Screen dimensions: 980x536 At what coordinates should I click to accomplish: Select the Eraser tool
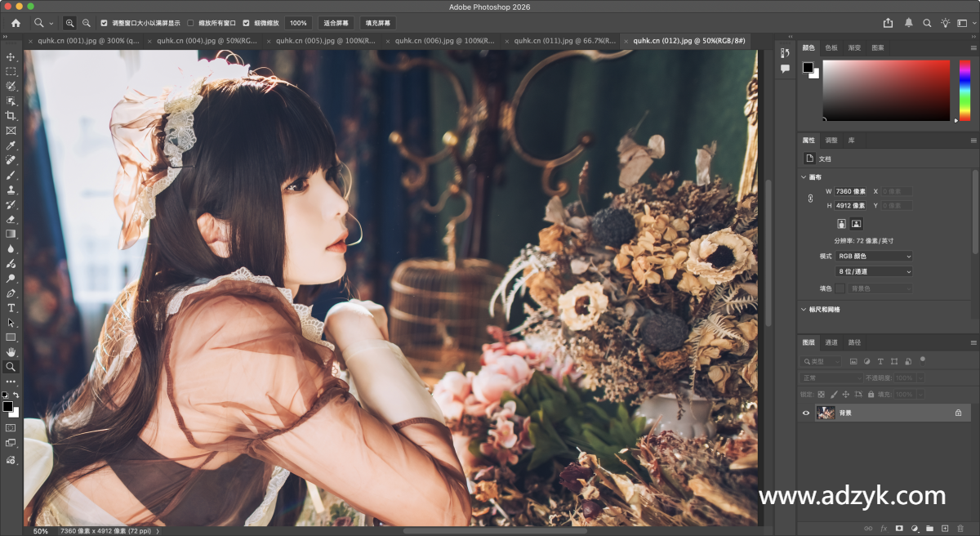[11, 219]
